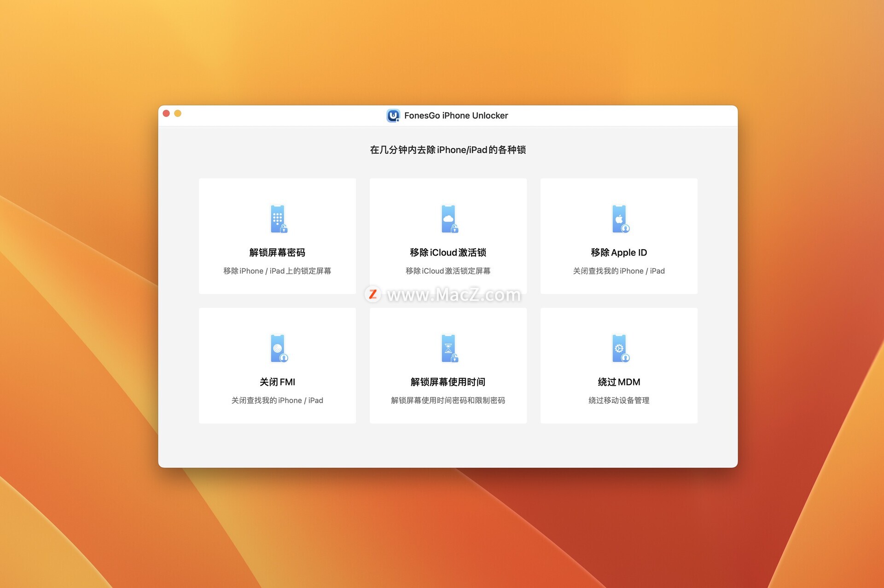Image resolution: width=884 pixels, height=588 pixels.
Task: Click the FonesGo iPhone Unlocker window title
Action: (x=456, y=116)
